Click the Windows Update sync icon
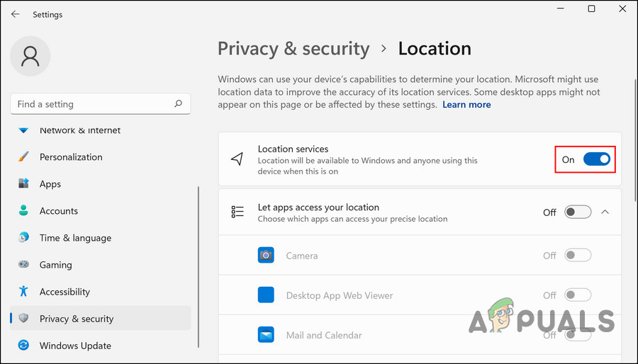The width and height of the screenshot is (638, 364). pos(23,346)
